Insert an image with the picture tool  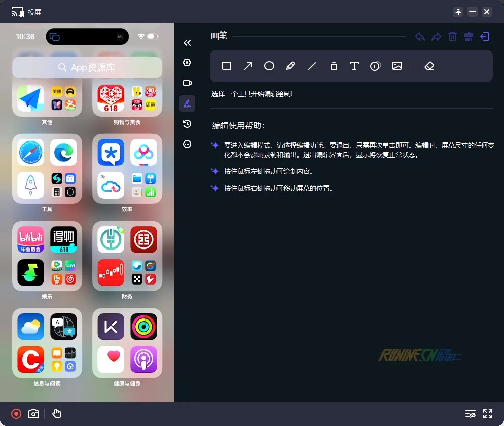pyautogui.click(x=397, y=66)
